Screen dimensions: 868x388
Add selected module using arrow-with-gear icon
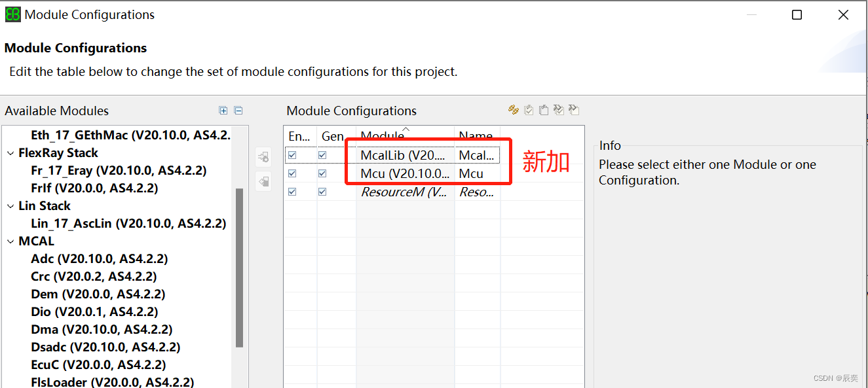coord(263,156)
